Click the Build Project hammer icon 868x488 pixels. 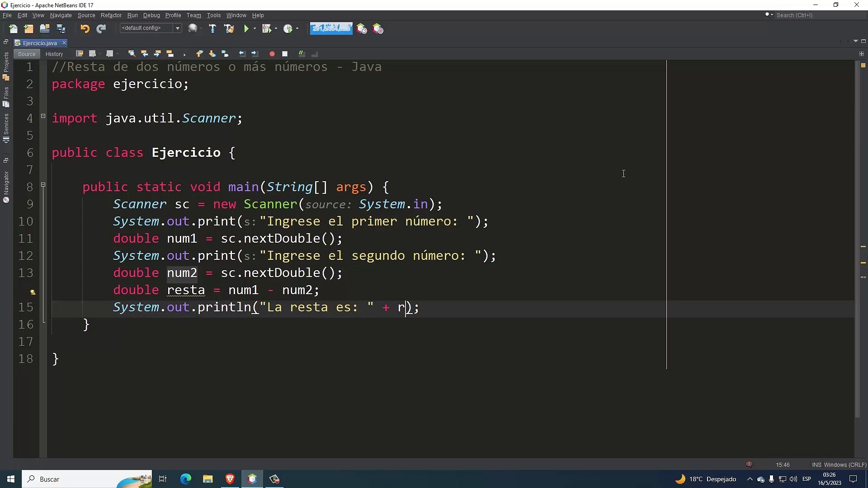pos(212,29)
